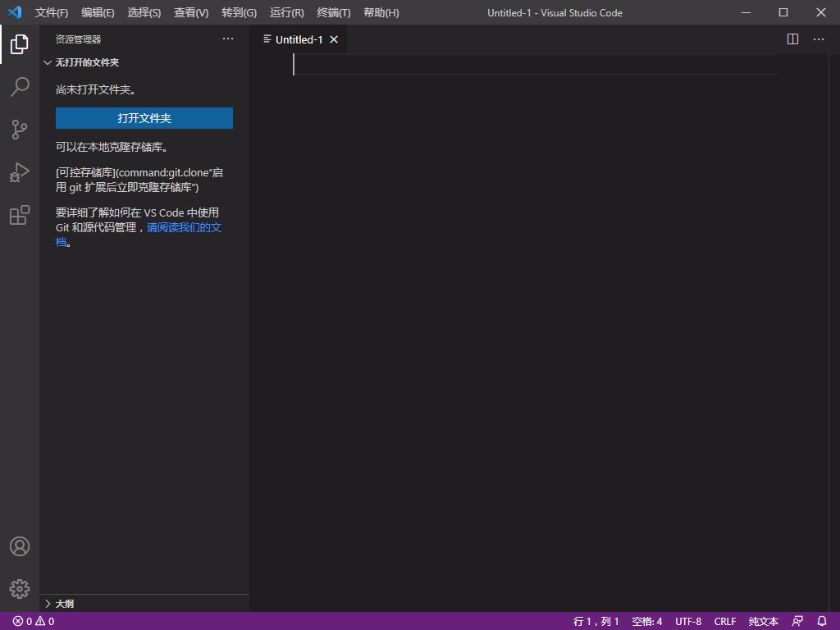This screenshot has width=840, height=630.
Task: Select the Source Control icon
Action: [19, 130]
